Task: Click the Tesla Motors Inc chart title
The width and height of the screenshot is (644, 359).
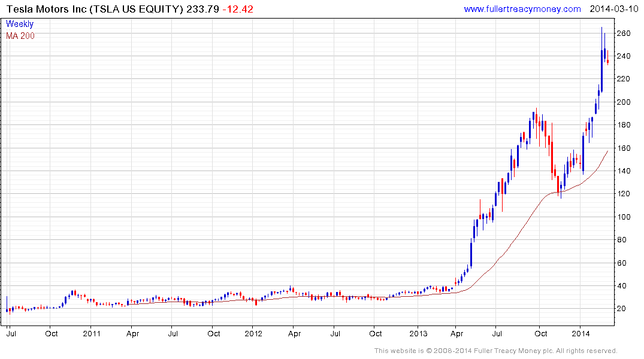Action: pyautogui.click(x=95, y=9)
